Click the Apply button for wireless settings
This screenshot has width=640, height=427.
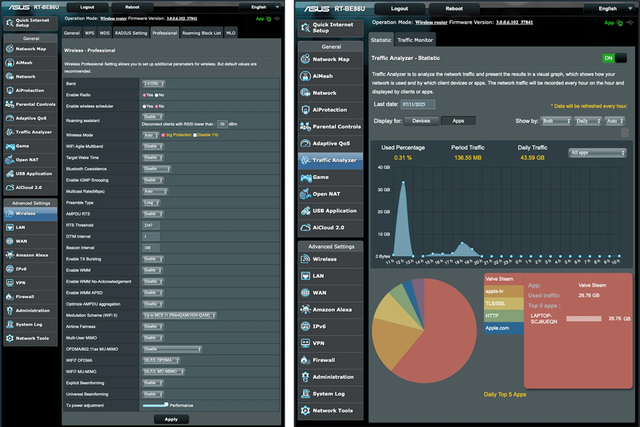tap(171, 419)
